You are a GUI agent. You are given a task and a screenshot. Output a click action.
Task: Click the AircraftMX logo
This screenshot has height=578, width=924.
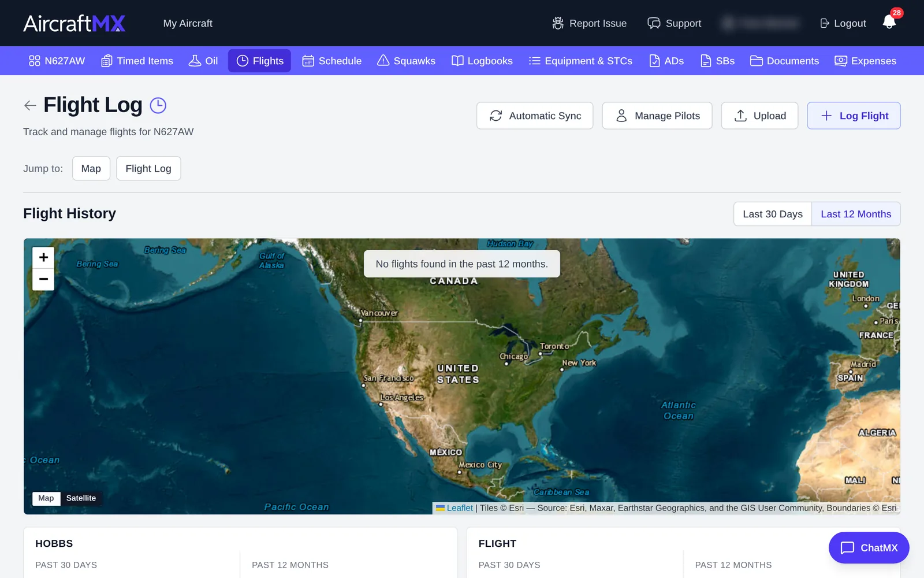coord(74,23)
